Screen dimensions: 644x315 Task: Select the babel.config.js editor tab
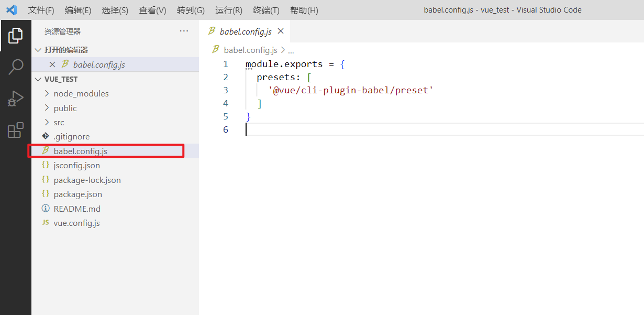click(x=245, y=31)
